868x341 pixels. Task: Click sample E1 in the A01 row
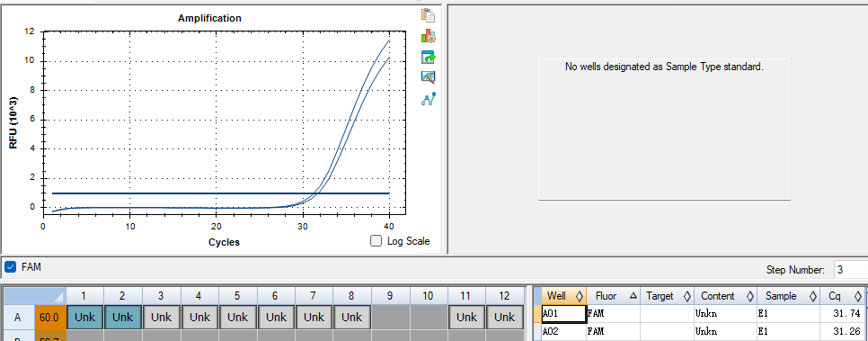788,314
